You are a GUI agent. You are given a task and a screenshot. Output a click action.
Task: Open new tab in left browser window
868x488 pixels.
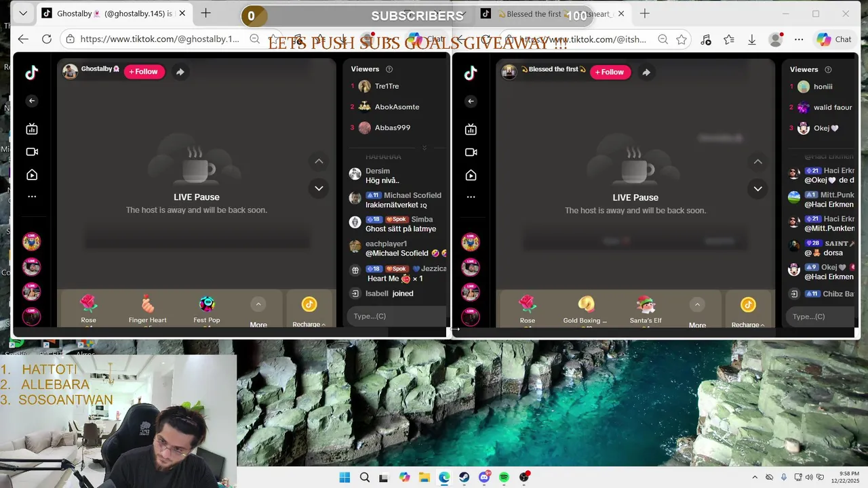coord(206,14)
